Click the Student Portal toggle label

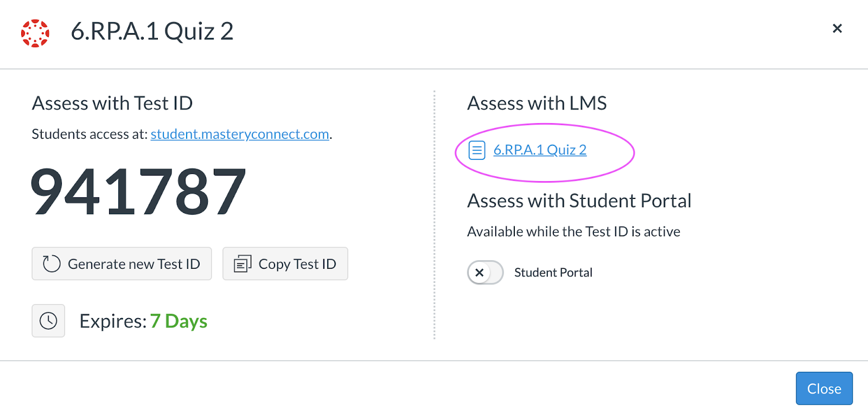[x=553, y=273]
